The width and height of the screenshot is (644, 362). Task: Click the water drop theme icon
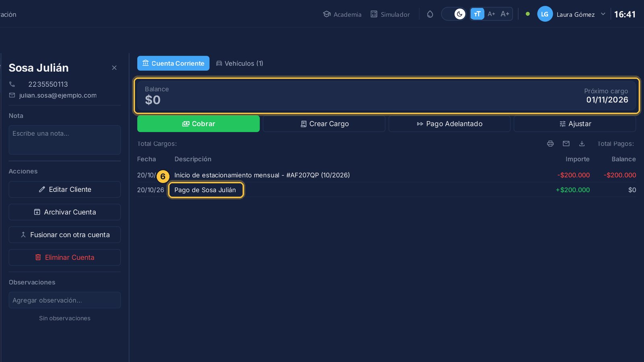pos(430,14)
